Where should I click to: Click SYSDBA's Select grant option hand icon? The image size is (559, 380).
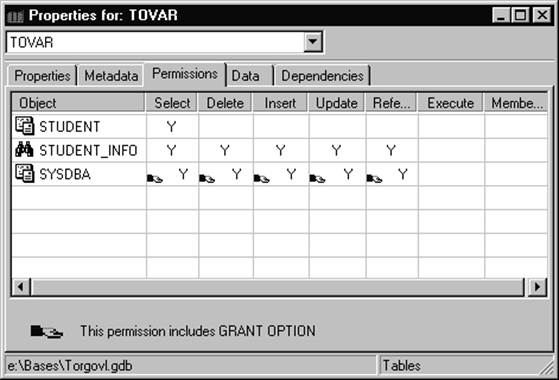pos(155,178)
